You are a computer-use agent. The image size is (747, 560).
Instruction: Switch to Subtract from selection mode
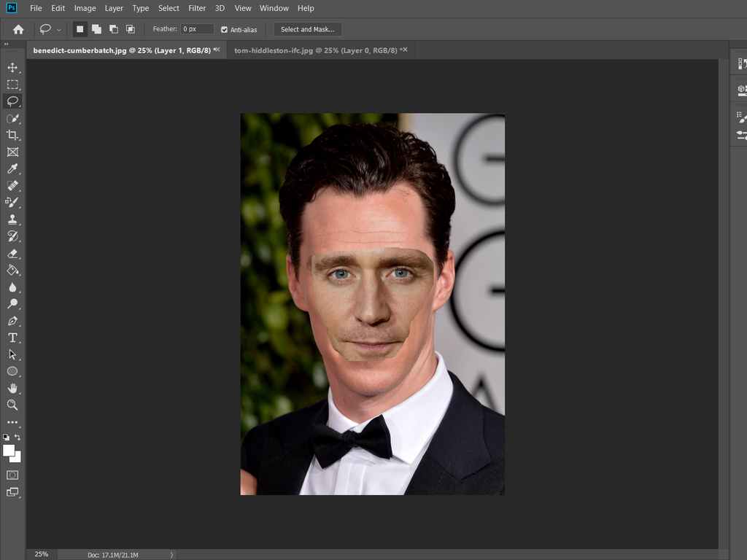tap(113, 29)
